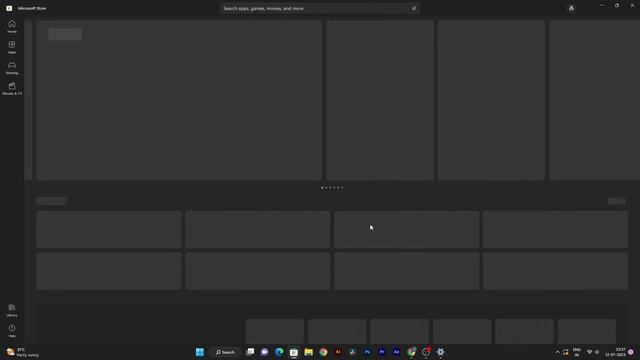Open Settings gear on taskbar

click(440, 352)
